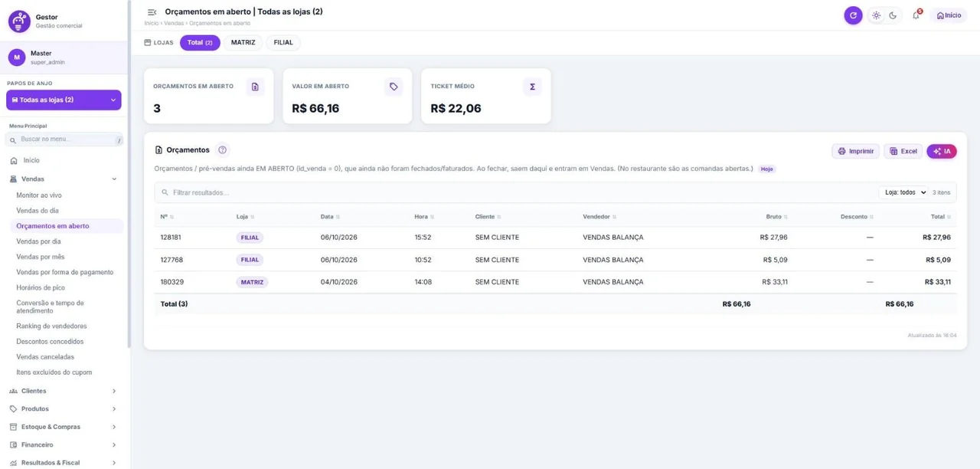Switch to light theme with the sun toggle
The height and width of the screenshot is (469, 980).
(877, 15)
